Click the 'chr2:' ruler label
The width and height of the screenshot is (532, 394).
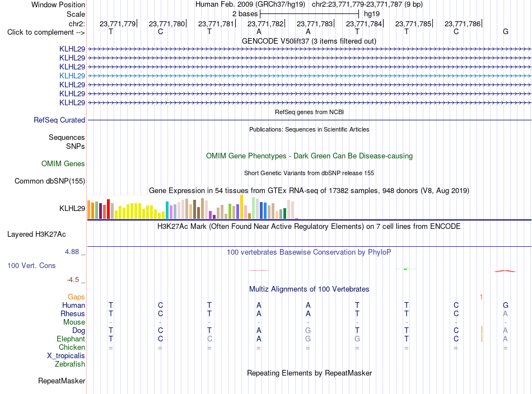coord(77,24)
